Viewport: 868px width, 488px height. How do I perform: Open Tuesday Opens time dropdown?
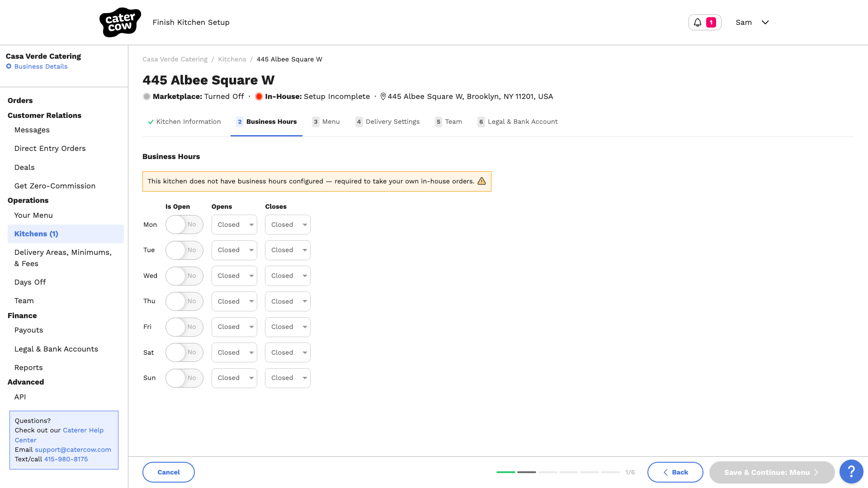coord(234,250)
